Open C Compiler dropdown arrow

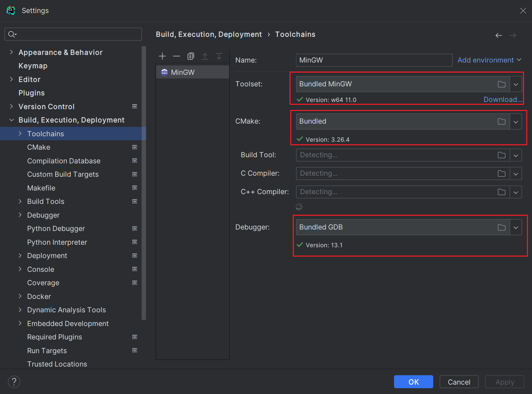(x=516, y=174)
